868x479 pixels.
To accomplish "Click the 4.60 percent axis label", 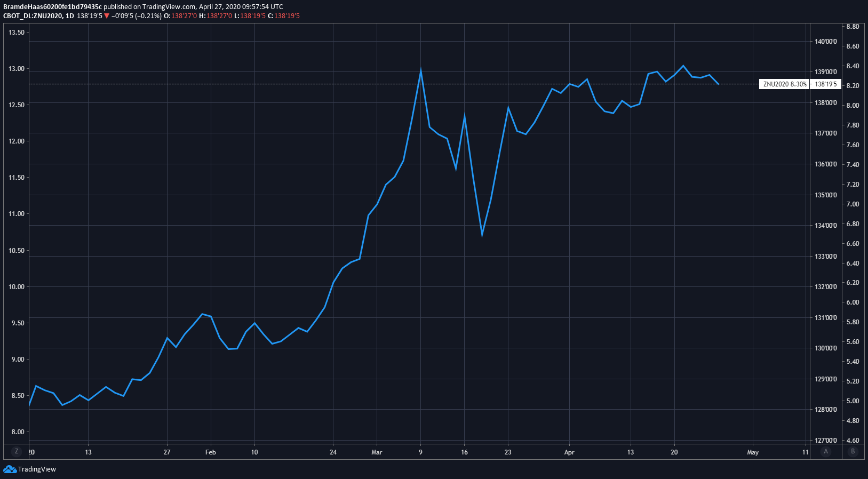I will [x=853, y=441].
